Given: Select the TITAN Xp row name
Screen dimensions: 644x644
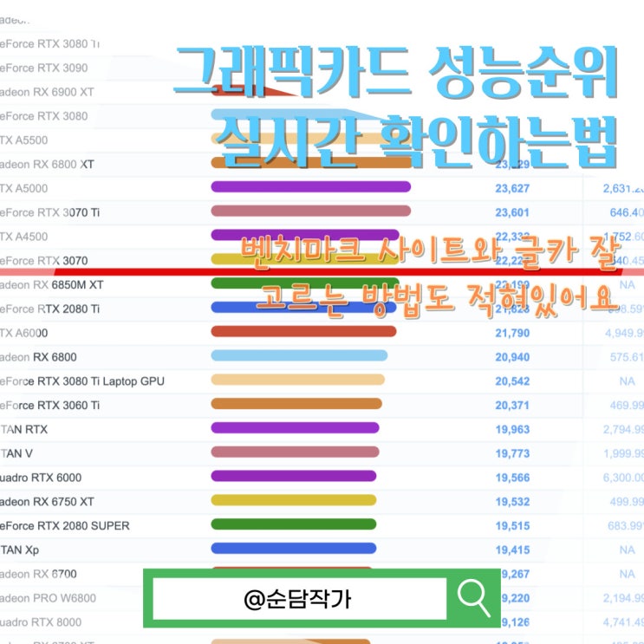Looking at the screenshot, I should click(19, 550).
